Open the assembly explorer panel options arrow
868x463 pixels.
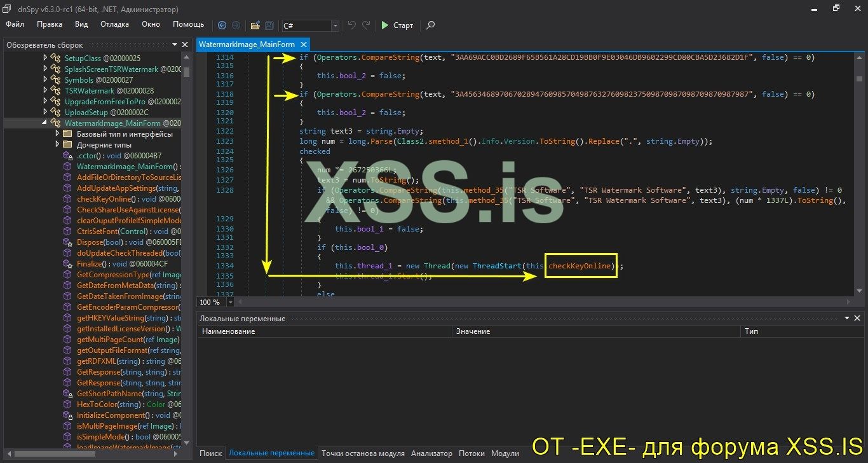(176, 45)
